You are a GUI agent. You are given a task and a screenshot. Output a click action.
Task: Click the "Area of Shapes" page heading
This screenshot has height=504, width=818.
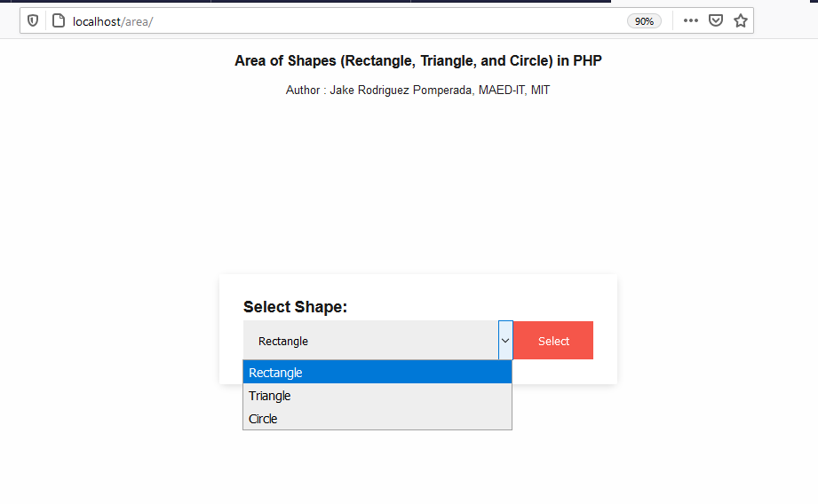tap(418, 61)
